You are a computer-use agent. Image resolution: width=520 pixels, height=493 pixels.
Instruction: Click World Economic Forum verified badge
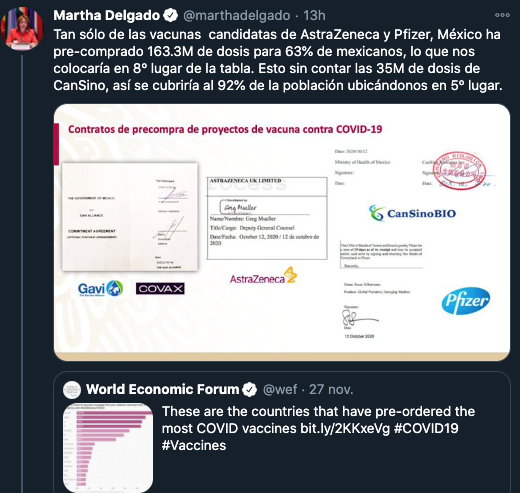coord(250,390)
